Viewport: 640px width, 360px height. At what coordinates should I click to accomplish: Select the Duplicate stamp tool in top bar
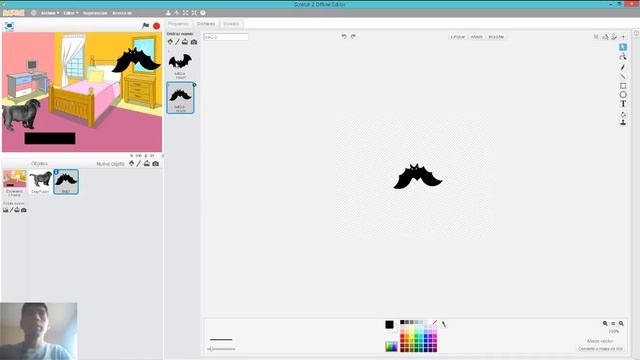tap(168, 13)
